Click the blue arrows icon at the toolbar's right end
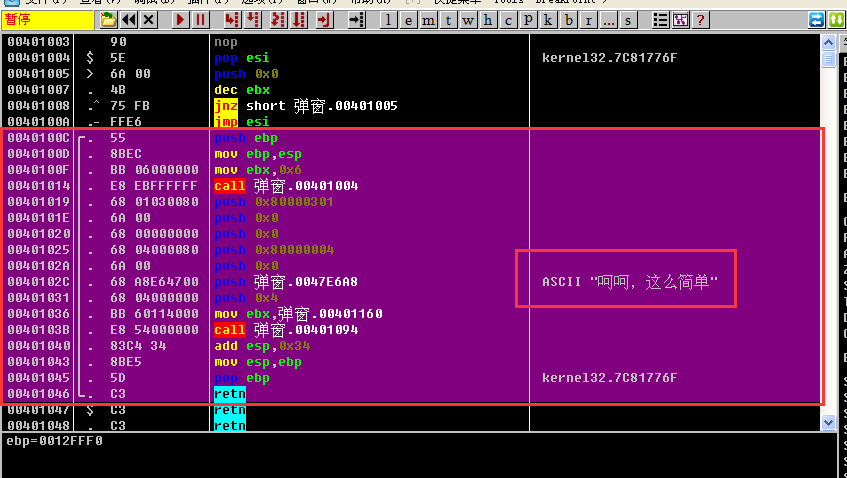Screen dimensions: 847x478 click(x=816, y=20)
